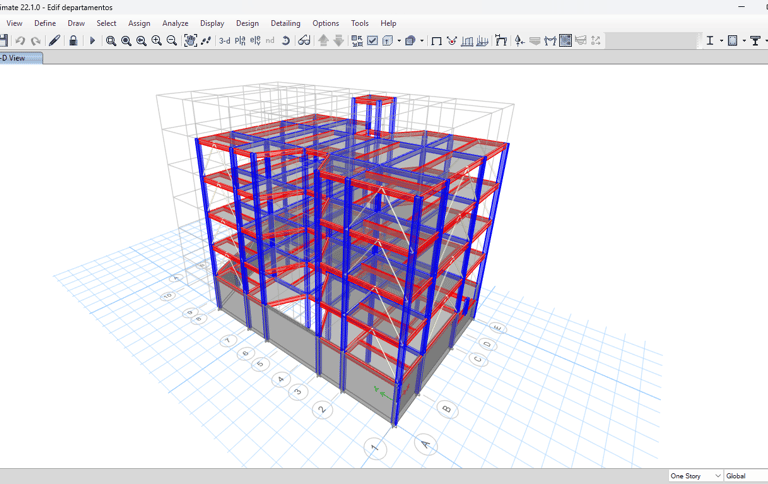Click Steel Frame Design I-beam icon
The height and width of the screenshot is (484, 768).
pyautogui.click(x=710, y=41)
